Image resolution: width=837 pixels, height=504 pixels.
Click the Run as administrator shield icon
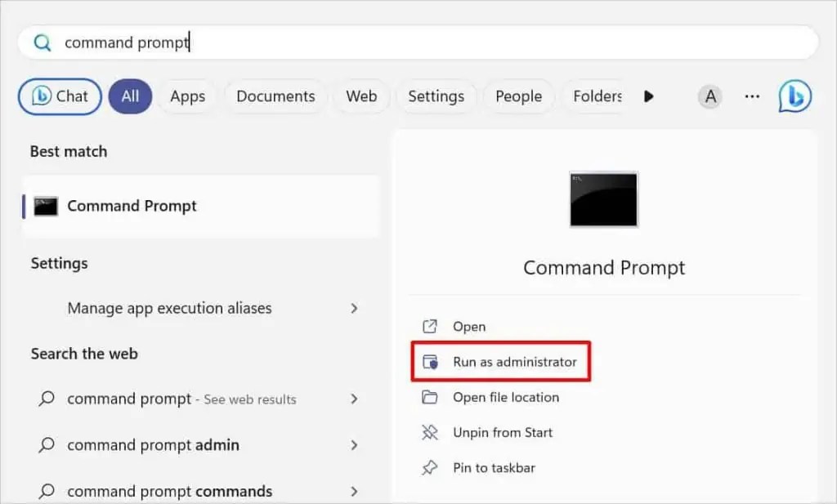(x=431, y=361)
